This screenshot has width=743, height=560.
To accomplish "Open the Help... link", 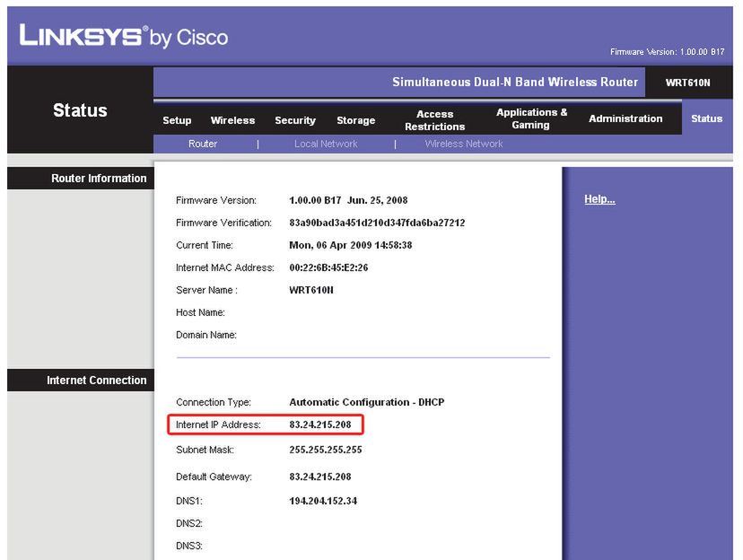I will click(599, 199).
